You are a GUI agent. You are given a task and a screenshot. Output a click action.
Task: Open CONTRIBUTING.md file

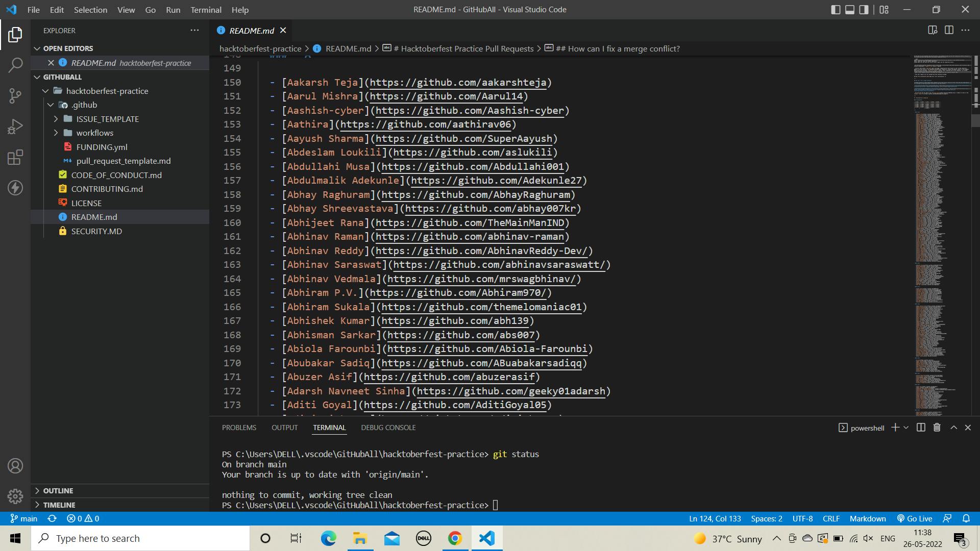(x=120, y=189)
